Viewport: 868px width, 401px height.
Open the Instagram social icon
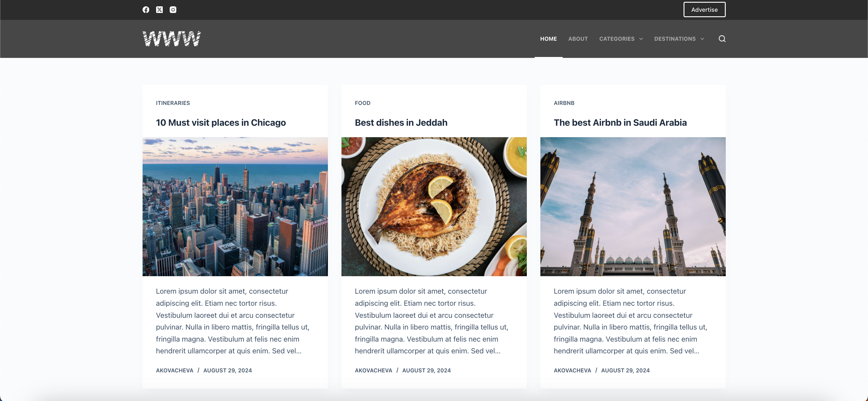click(x=173, y=10)
